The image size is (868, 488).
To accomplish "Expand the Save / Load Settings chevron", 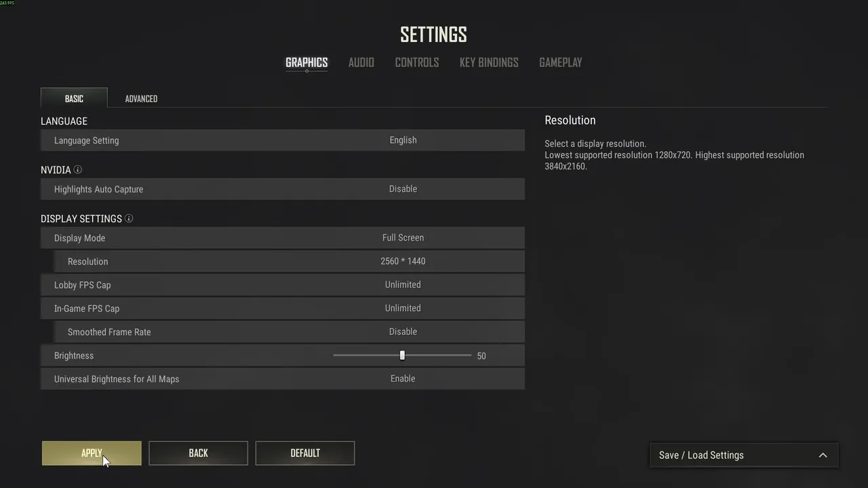I will click(823, 455).
